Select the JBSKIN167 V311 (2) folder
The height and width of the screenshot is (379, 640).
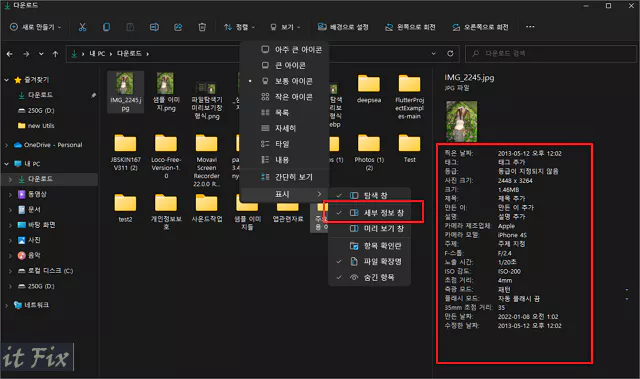point(125,153)
